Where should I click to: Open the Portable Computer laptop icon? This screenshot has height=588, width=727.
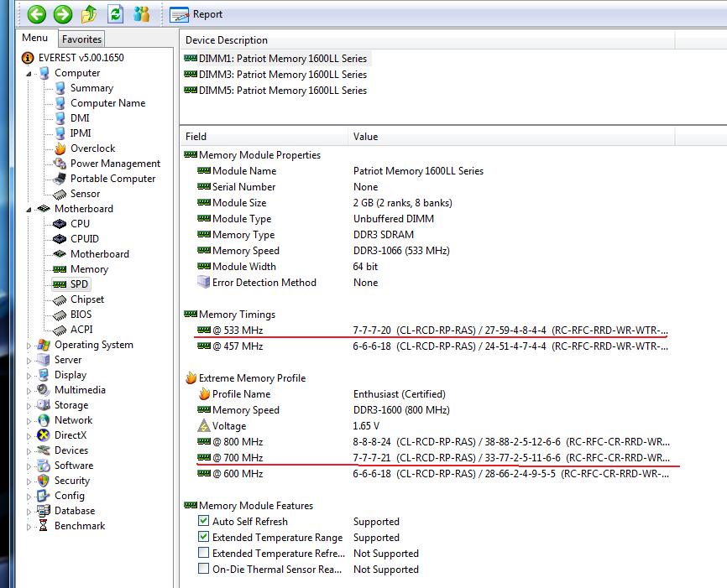tap(60, 179)
